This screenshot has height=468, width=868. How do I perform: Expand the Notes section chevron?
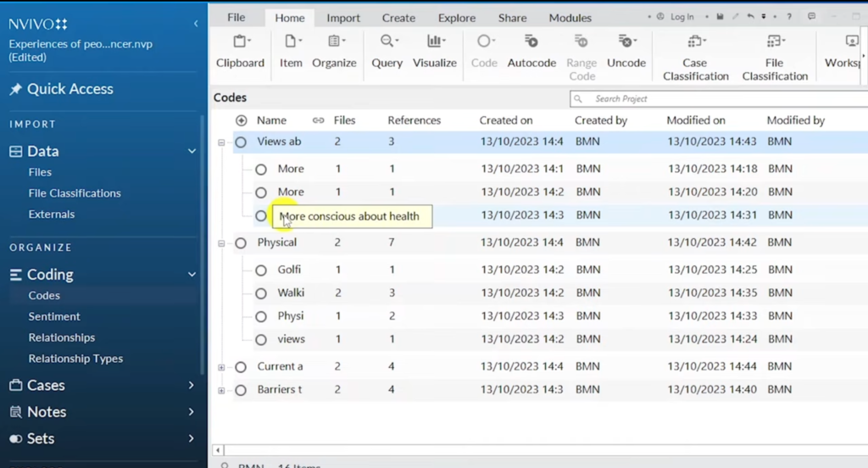tap(191, 411)
